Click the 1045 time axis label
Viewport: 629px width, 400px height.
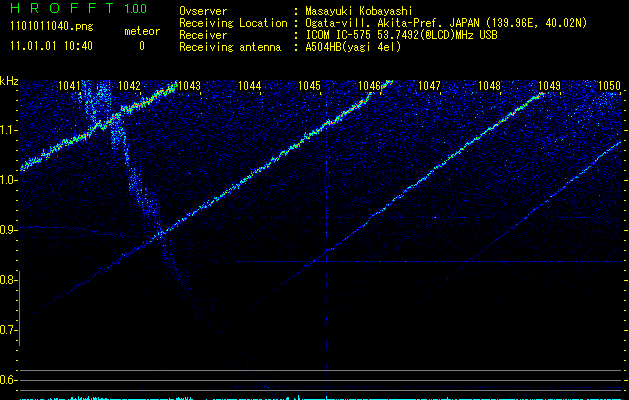point(310,85)
